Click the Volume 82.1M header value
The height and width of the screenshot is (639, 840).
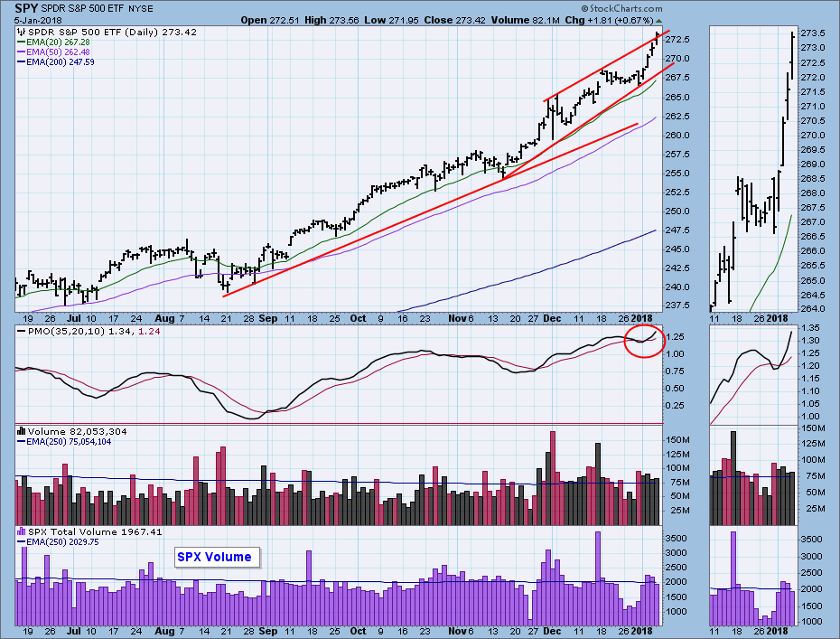tap(525, 21)
